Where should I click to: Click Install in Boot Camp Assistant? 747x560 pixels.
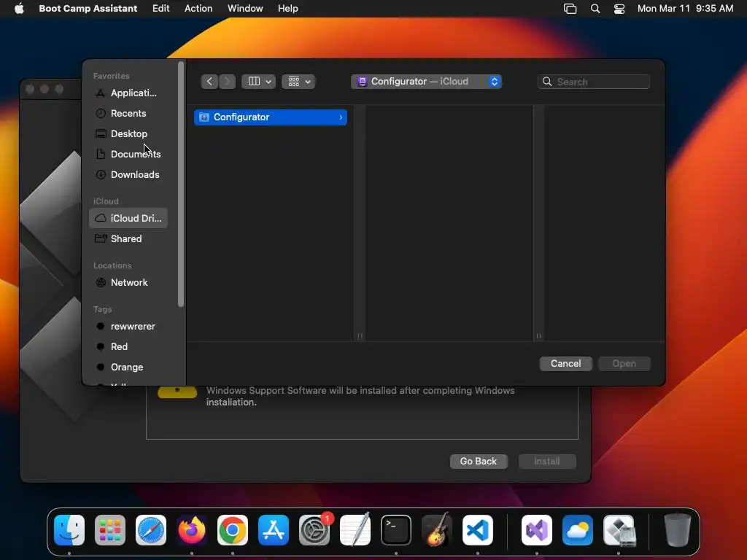tap(547, 461)
